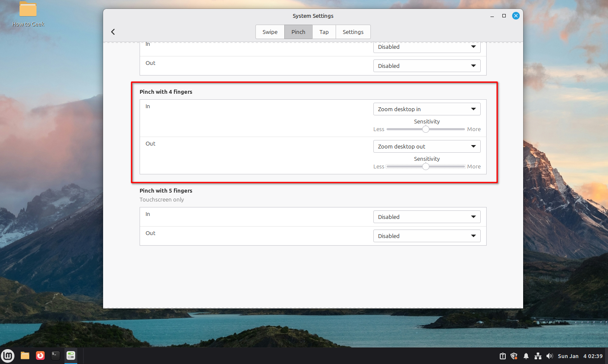Open the 'Zoom desktop in' dropdown
Screen dimensions: 608x364
click(x=426, y=109)
